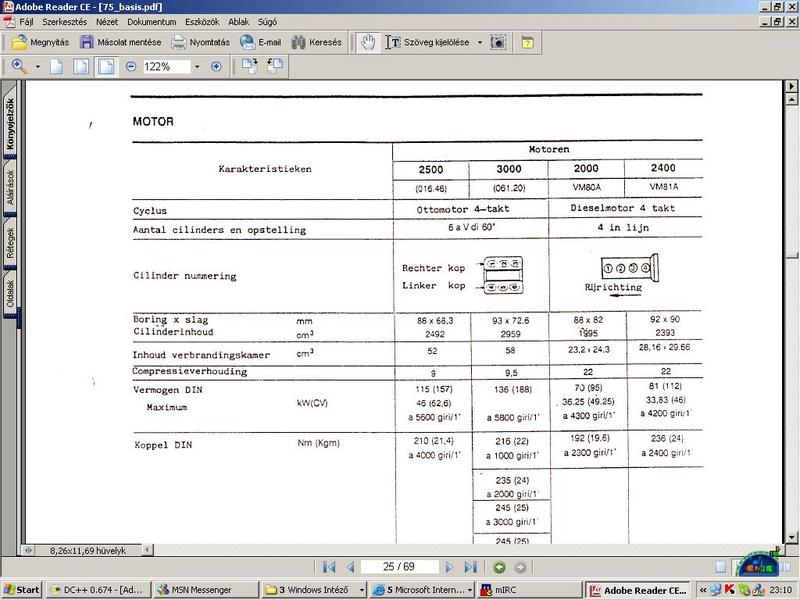
Task: Click the zoom out minus button
Action: click(131, 66)
